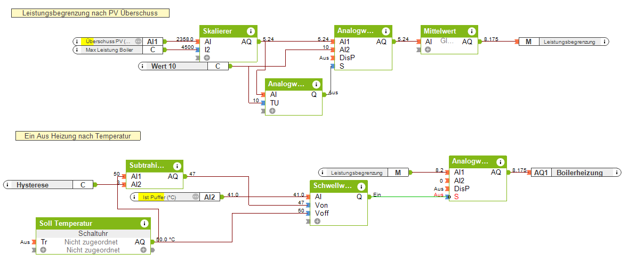Click info icon of Ist Puffer input
The image size is (644, 270).
(135, 197)
